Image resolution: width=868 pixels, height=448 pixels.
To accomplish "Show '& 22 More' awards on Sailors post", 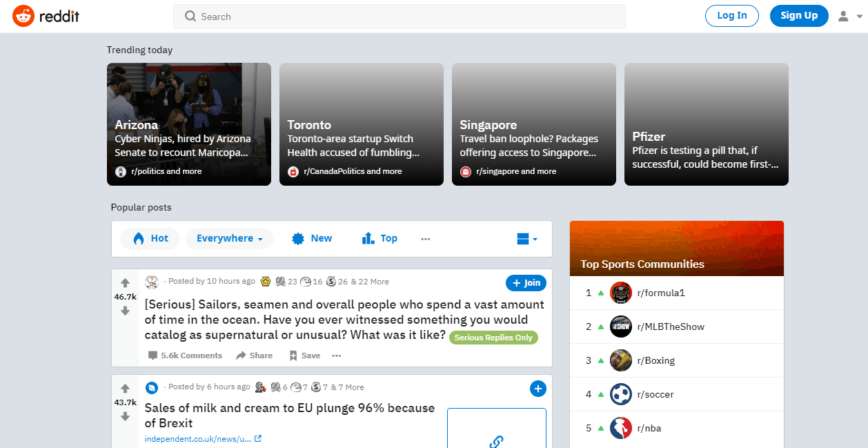I will click(x=370, y=282).
